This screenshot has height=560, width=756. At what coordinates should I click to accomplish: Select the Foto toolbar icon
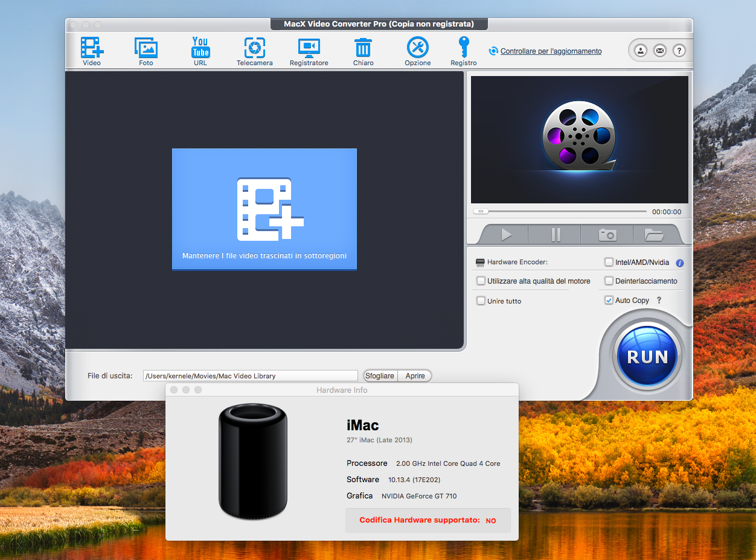tap(146, 51)
